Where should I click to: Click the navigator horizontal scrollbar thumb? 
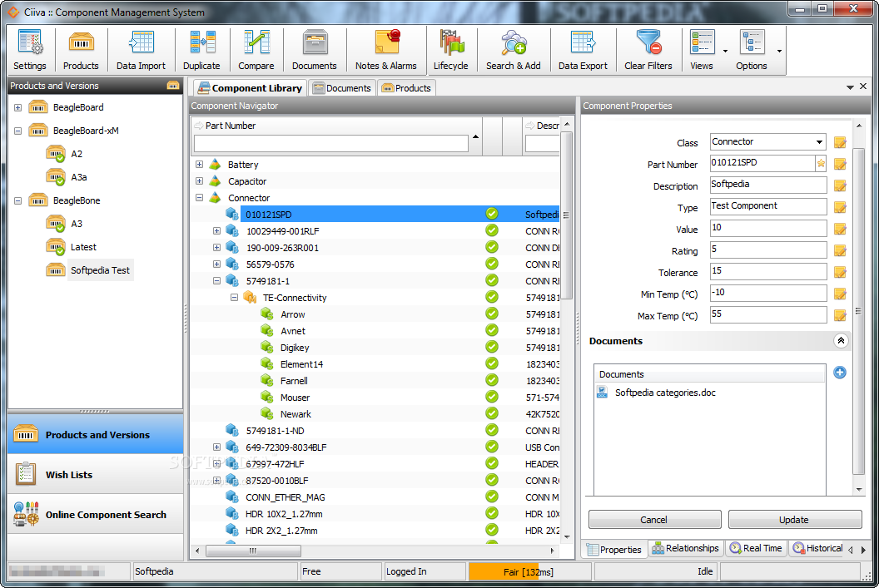click(252, 551)
